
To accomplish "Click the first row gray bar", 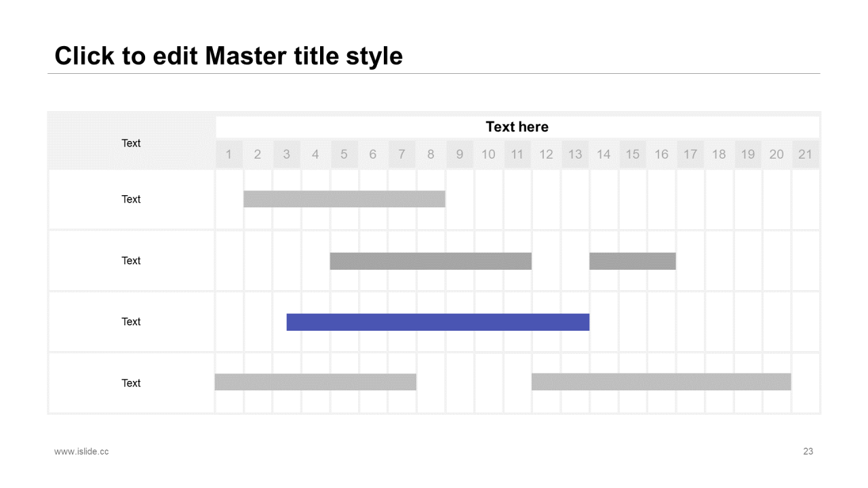I will [344, 199].
